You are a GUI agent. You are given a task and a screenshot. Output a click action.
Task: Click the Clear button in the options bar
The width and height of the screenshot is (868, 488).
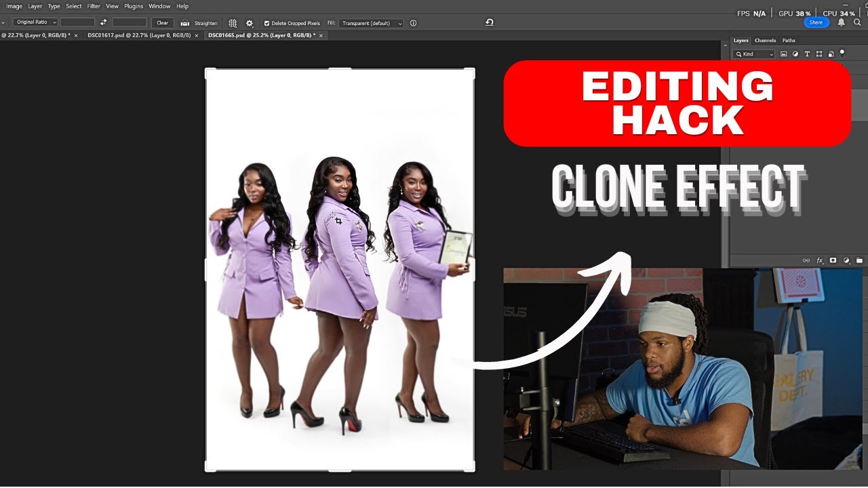point(162,23)
